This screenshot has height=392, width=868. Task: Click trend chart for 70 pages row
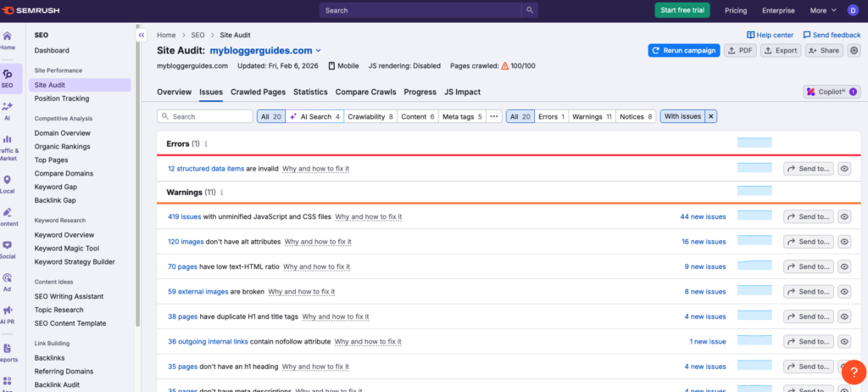[x=754, y=266]
